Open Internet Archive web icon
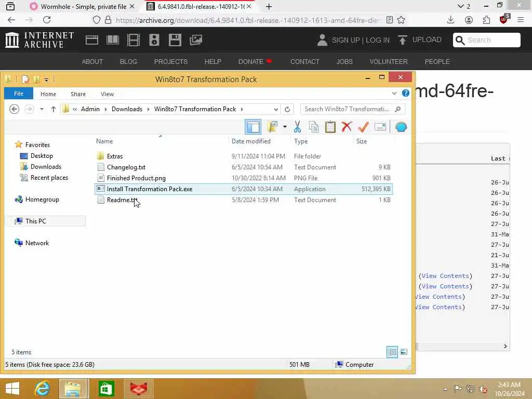The width and height of the screenshot is (532, 399). (92, 40)
